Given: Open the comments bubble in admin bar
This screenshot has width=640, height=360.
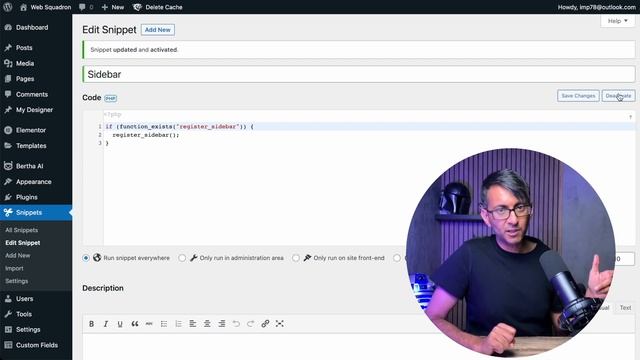Looking at the screenshot, I should [86, 7].
